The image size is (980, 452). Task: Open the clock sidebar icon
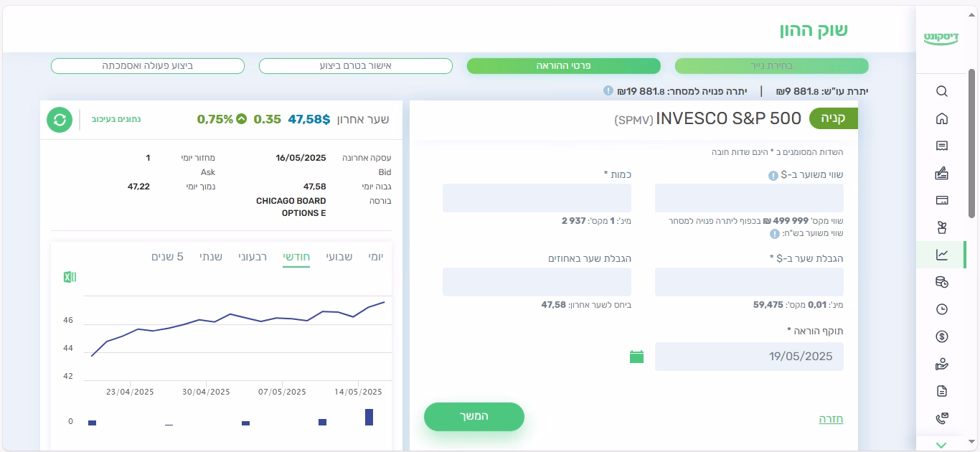[x=942, y=309]
